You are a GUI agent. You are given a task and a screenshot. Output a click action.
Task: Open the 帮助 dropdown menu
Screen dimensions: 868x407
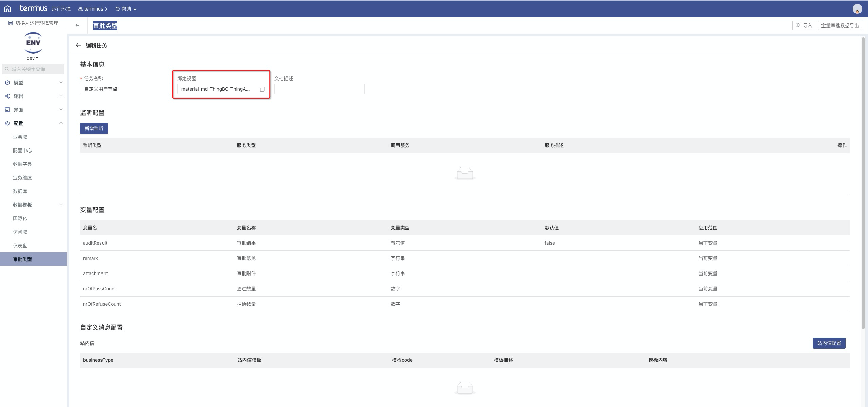click(x=126, y=9)
